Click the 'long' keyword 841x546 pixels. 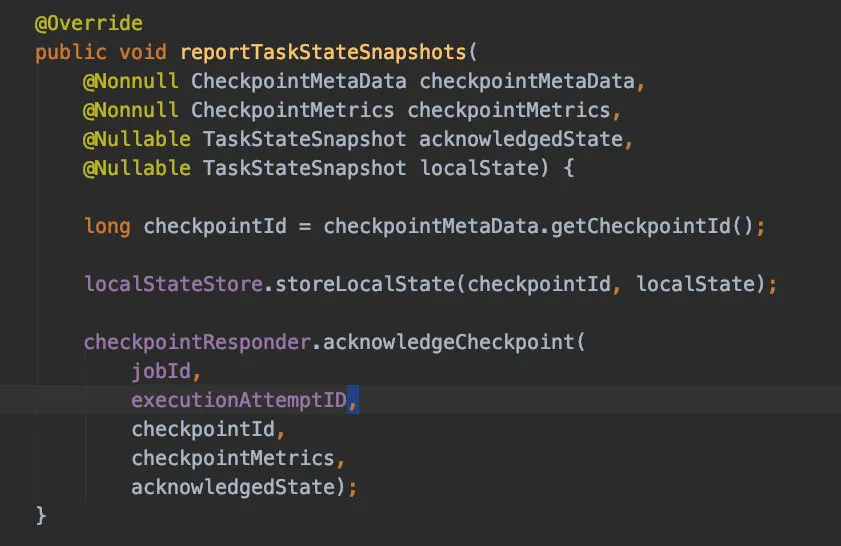point(107,226)
